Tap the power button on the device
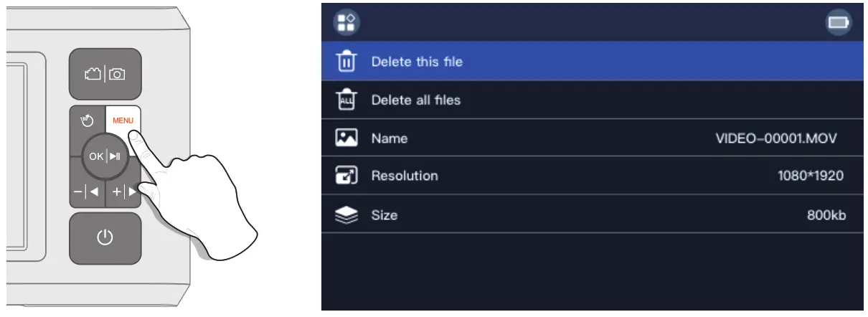 click(x=105, y=238)
